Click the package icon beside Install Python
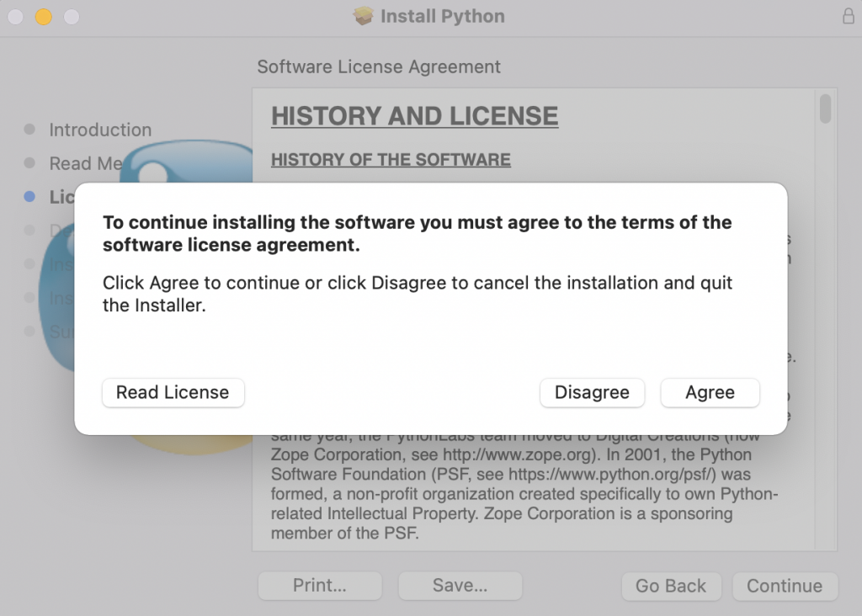 click(363, 16)
